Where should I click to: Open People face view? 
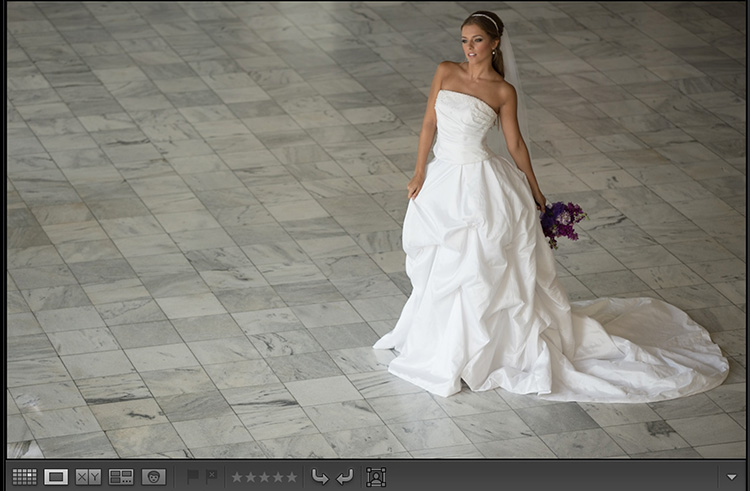click(154, 477)
